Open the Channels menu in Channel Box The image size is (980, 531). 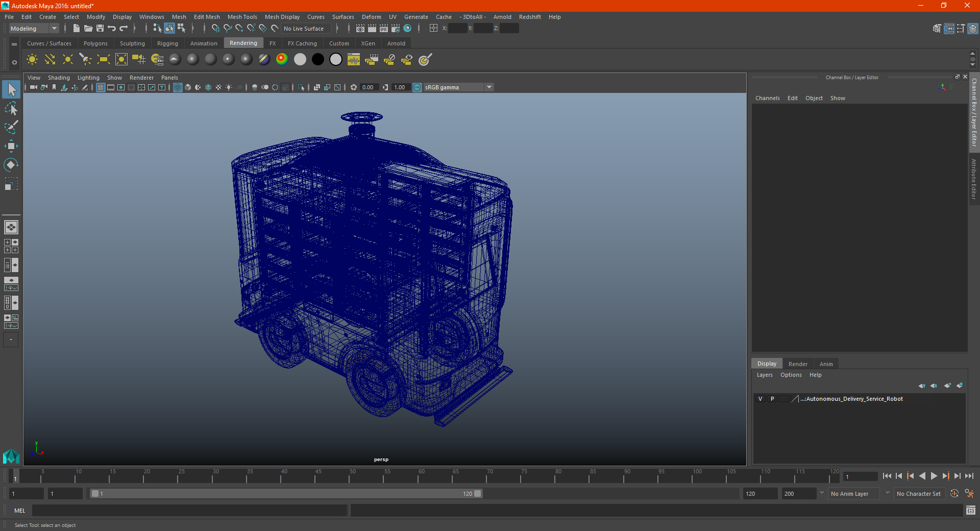pos(767,98)
